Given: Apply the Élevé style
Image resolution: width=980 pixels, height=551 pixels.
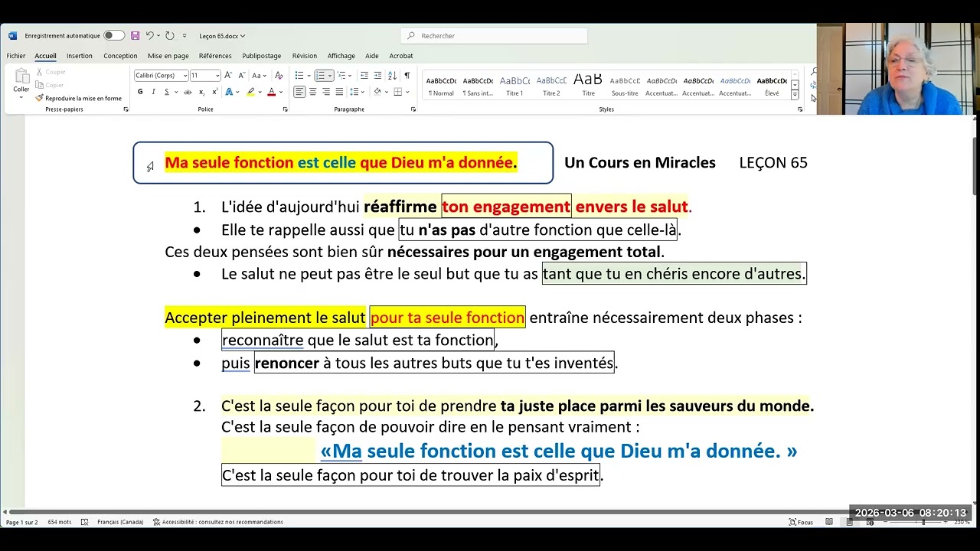Looking at the screenshot, I should click(772, 86).
